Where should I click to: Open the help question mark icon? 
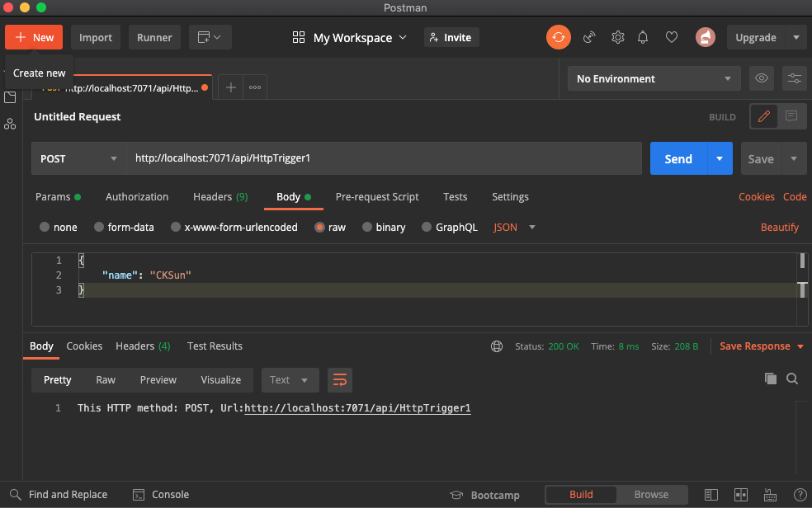[800, 495]
